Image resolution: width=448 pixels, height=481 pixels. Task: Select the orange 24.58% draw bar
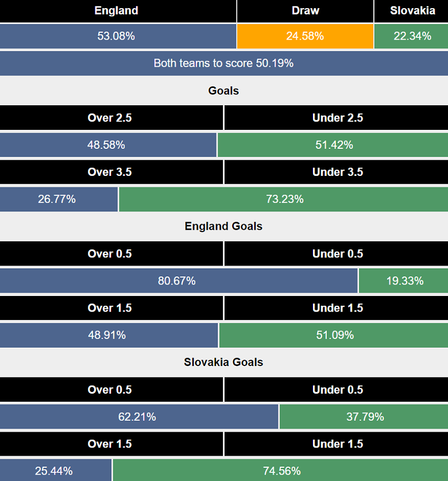[x=305, y=36]
